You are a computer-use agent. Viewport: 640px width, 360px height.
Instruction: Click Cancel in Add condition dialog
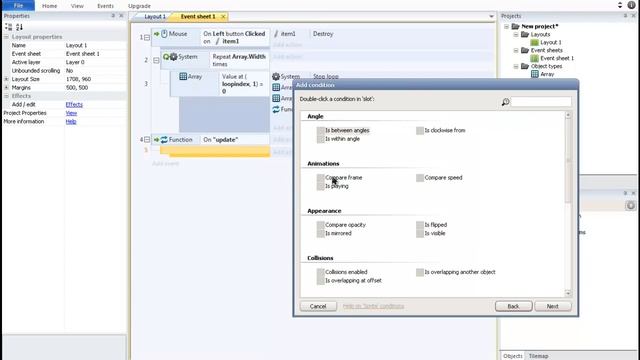point(318,307)
